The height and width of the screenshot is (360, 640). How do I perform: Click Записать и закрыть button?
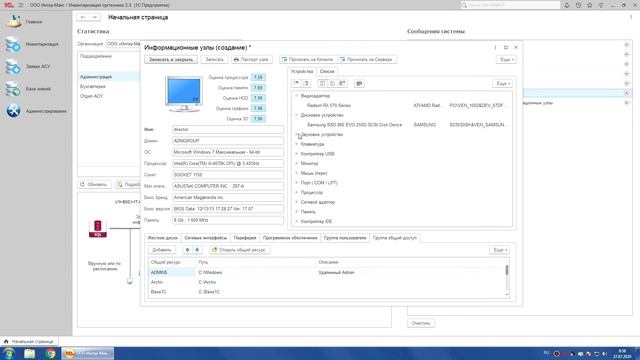tap(171, 60)
